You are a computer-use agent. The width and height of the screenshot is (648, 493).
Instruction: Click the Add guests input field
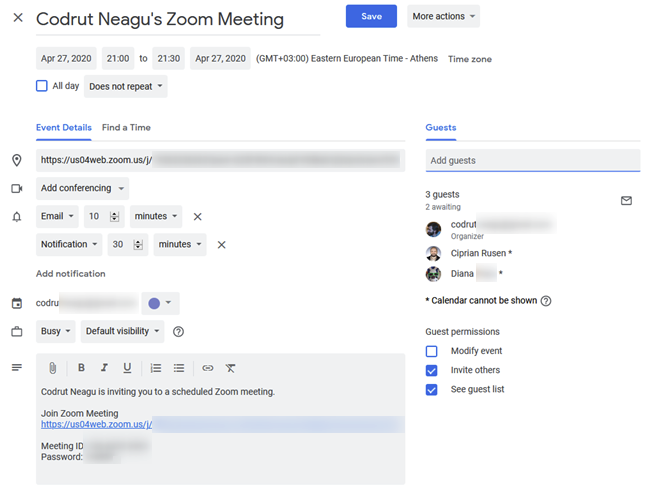click(533, 160)
